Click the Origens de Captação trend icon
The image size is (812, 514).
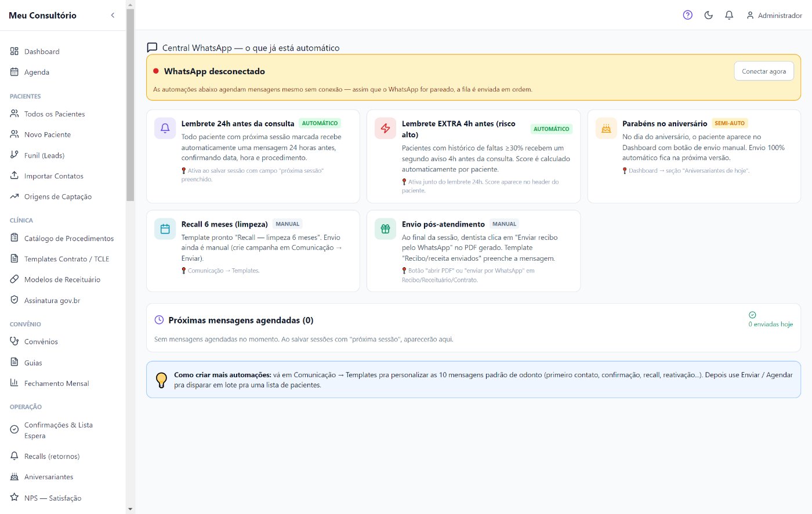[x=14, y=196]
